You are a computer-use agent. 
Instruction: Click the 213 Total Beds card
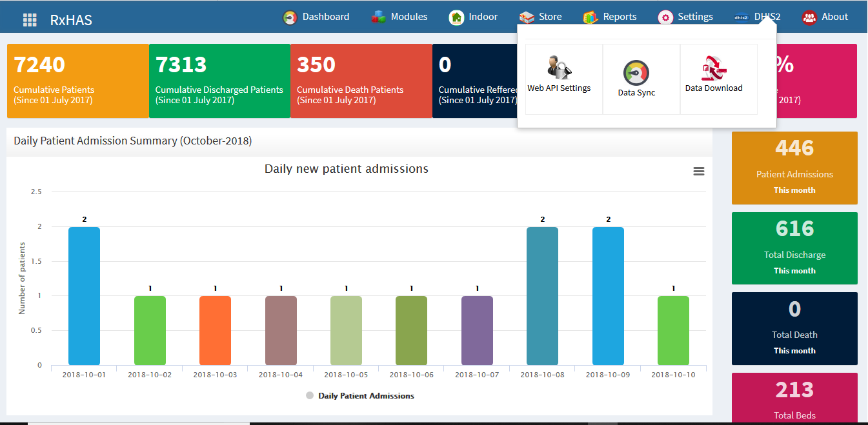click(794, 398)
